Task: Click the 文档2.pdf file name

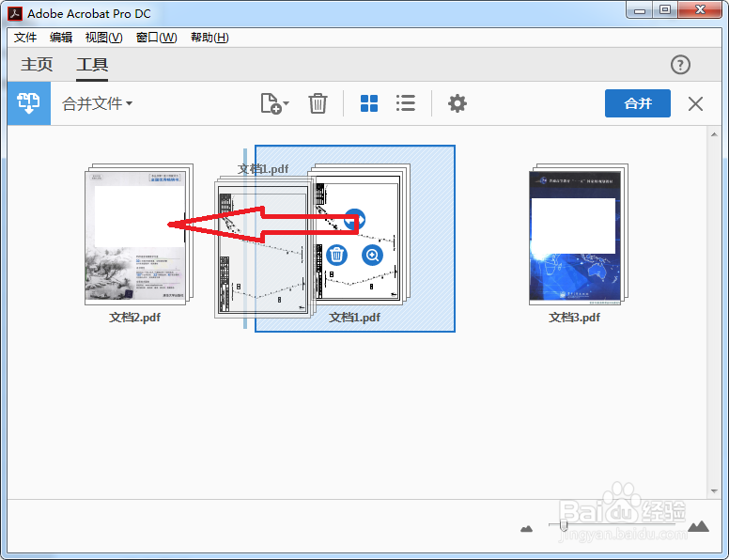Action: click(x=135, y=318)
